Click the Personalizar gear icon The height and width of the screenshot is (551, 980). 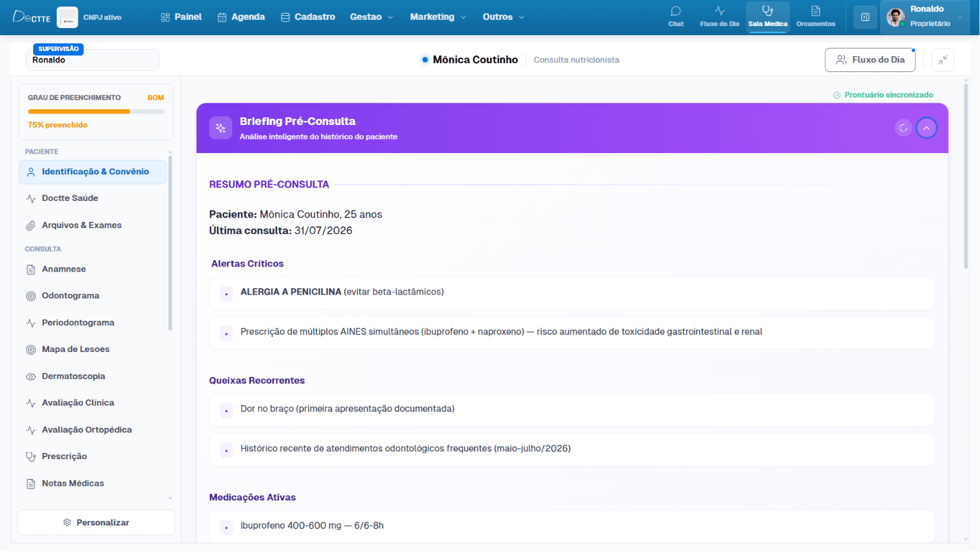click(x=67, y=522)
